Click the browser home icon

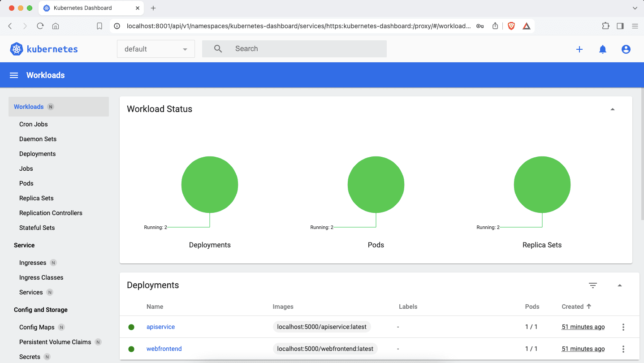click(56, 26)
